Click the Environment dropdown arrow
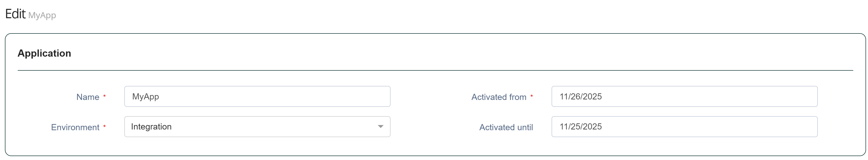The height and width of the screenshot is (160, 868). point(380,127)
